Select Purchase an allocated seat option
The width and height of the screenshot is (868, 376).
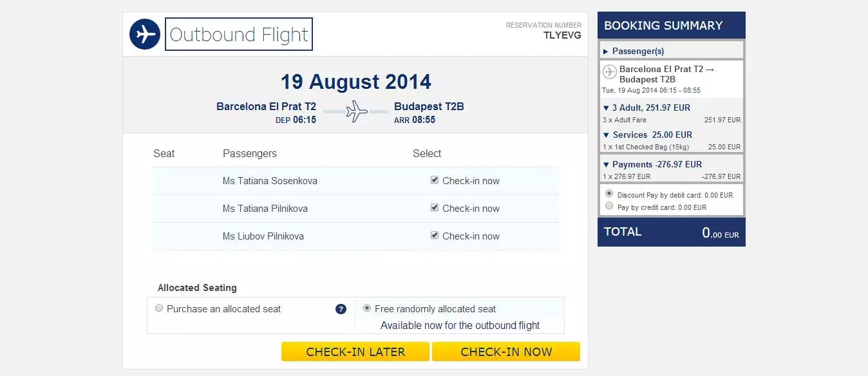[x=159, y=308]
